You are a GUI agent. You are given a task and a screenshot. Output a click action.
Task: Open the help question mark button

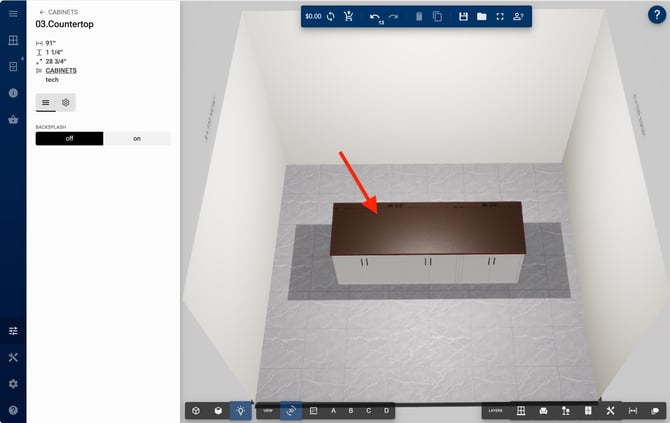tap(656, 14)
